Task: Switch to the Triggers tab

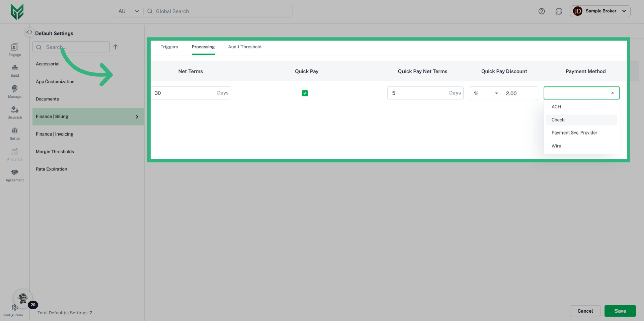Action: point(169,47)
